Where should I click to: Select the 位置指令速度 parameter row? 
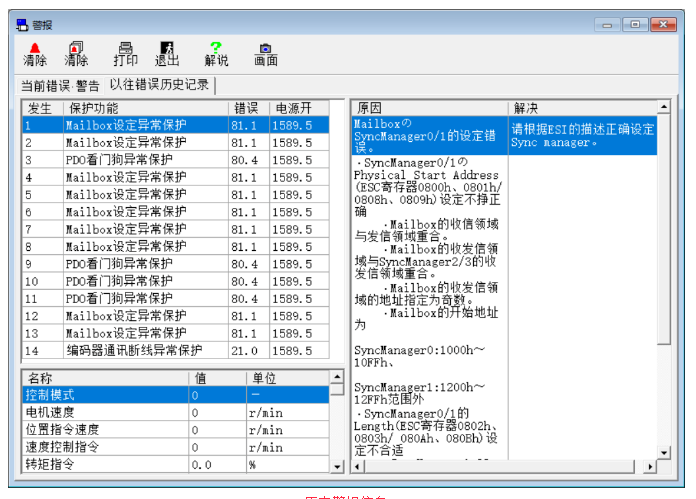(176, 430)
